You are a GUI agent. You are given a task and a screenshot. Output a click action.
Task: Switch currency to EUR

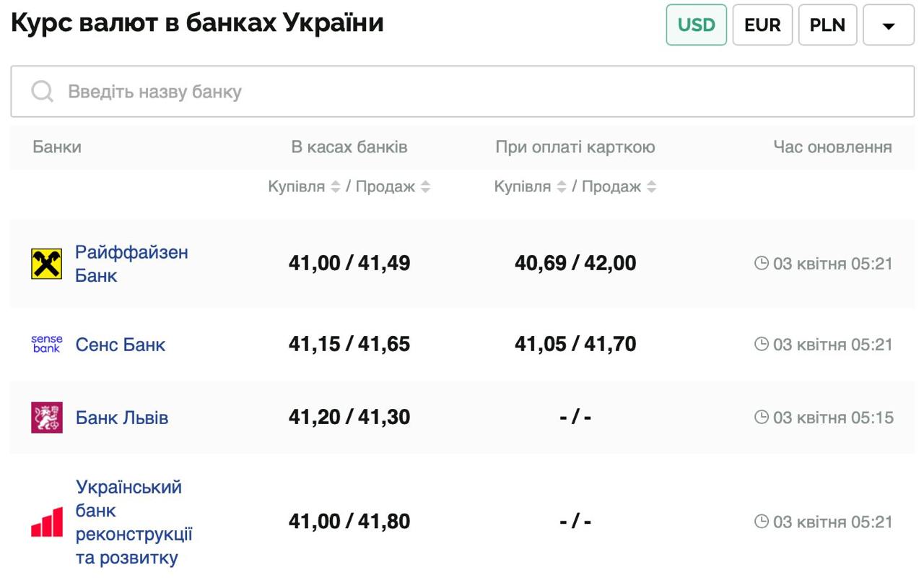point(762,25)
